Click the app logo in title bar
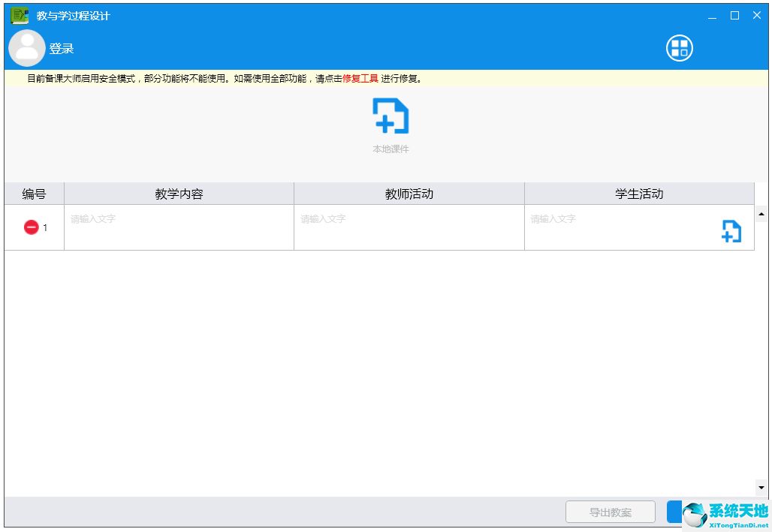Screen dimensions: 772x532 tap(20, 16)
